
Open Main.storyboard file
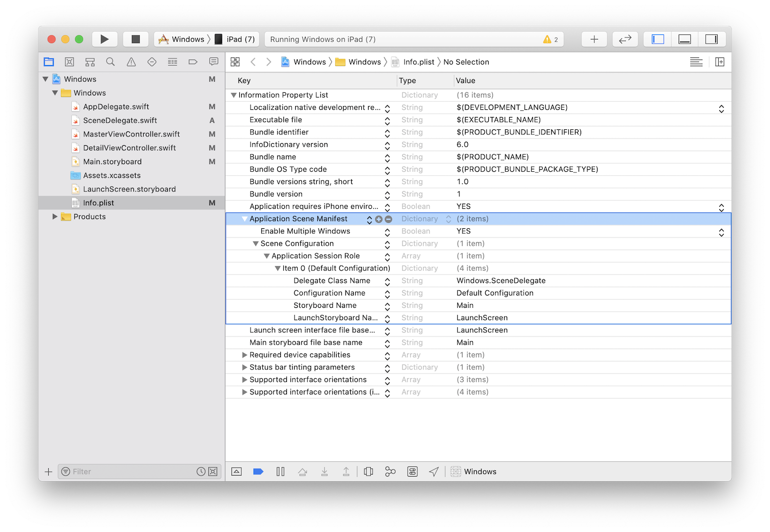click(112, 162)
